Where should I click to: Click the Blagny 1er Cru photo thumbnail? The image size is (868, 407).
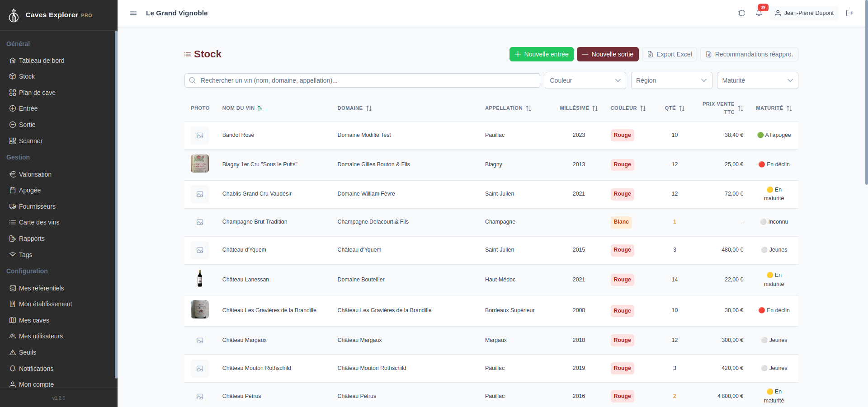(x=200, y=164)
